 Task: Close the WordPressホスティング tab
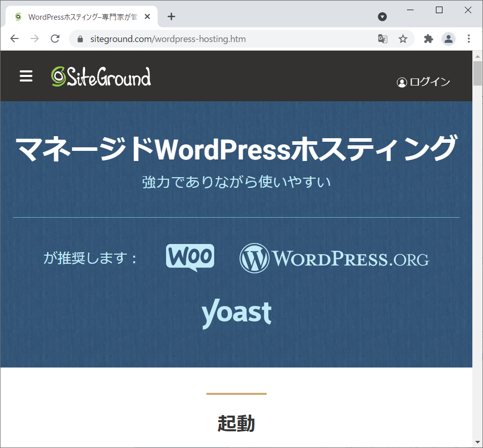pyautogui.click(x=147, y=17)
